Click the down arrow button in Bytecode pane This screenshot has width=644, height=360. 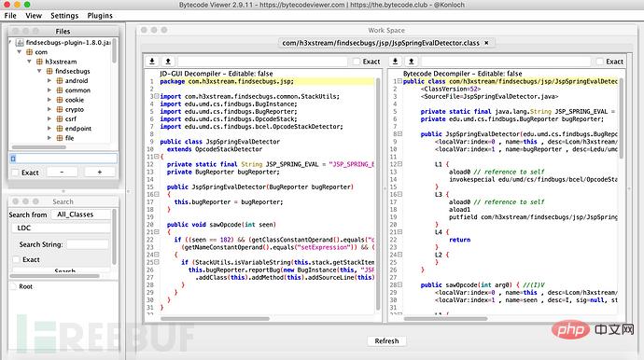coord(395,62)
